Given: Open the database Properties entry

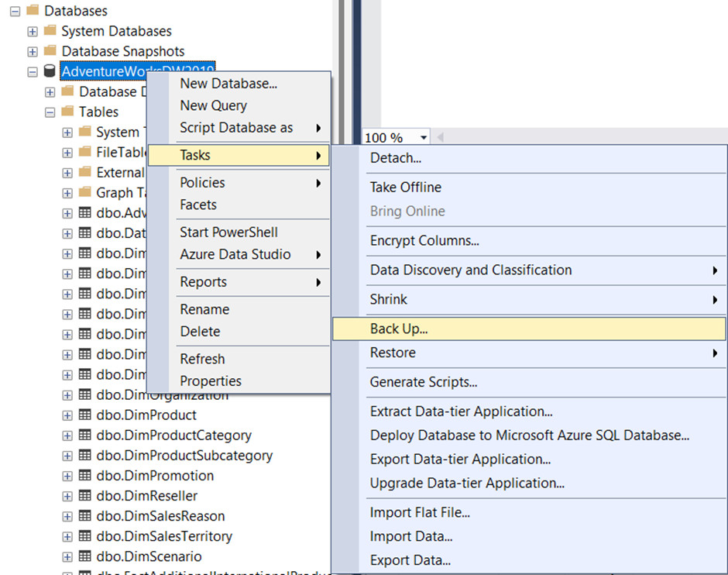Looking at the screenshot, I should (210, 380).
